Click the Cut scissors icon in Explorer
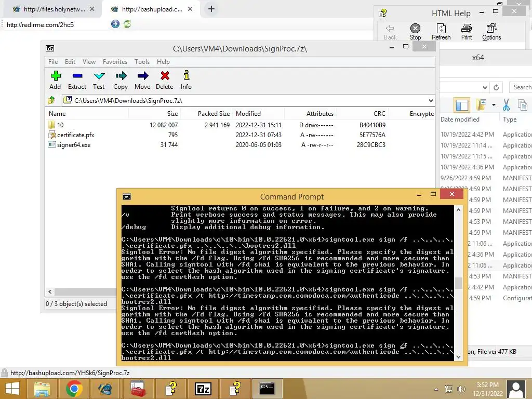This screenshot has width=532, height=399. tap(506, 105)
